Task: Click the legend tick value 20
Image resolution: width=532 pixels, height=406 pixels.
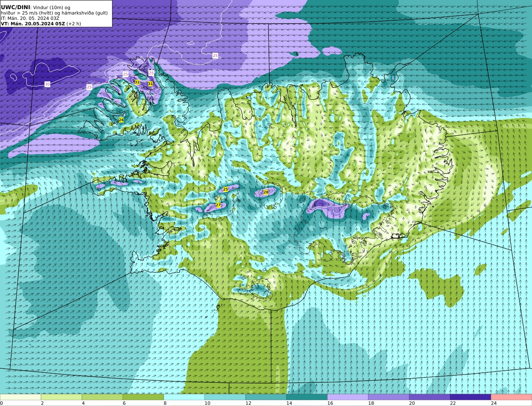Action: [x=412, y=403]
